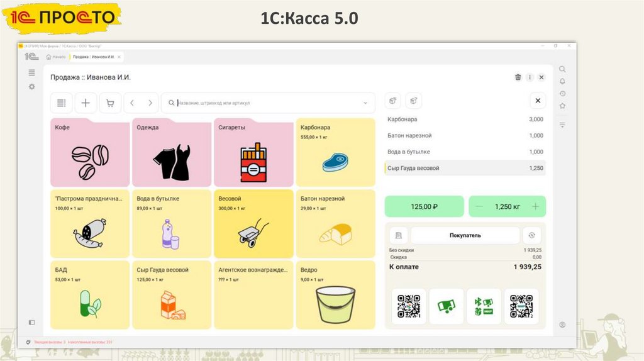Add Ведро product tile

[x=336, y=295]
